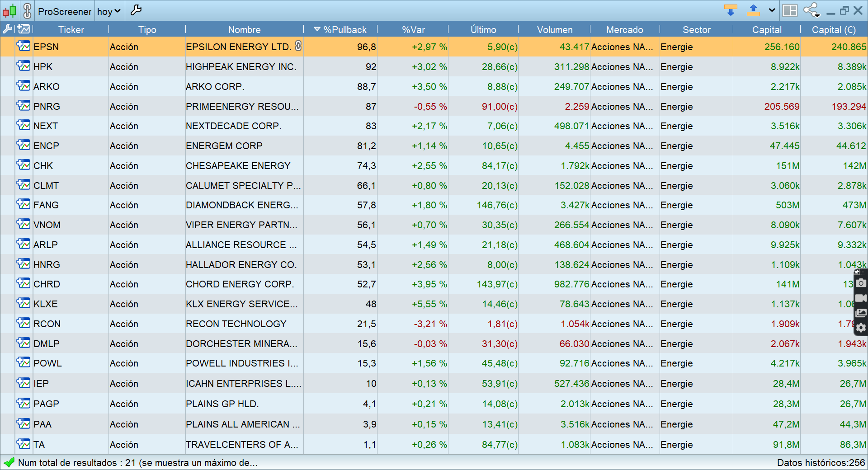Select the NEXTDECADE CORP. name cell

coord(244,126)
